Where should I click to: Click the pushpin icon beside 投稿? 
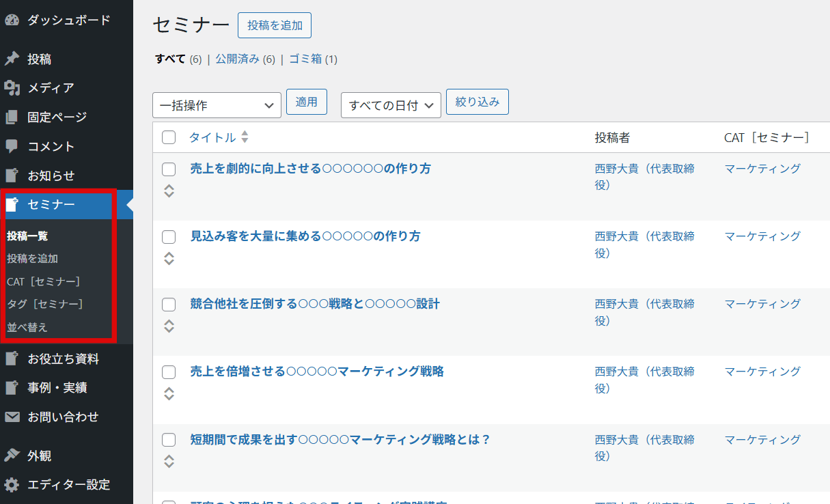tap(12, 59)
